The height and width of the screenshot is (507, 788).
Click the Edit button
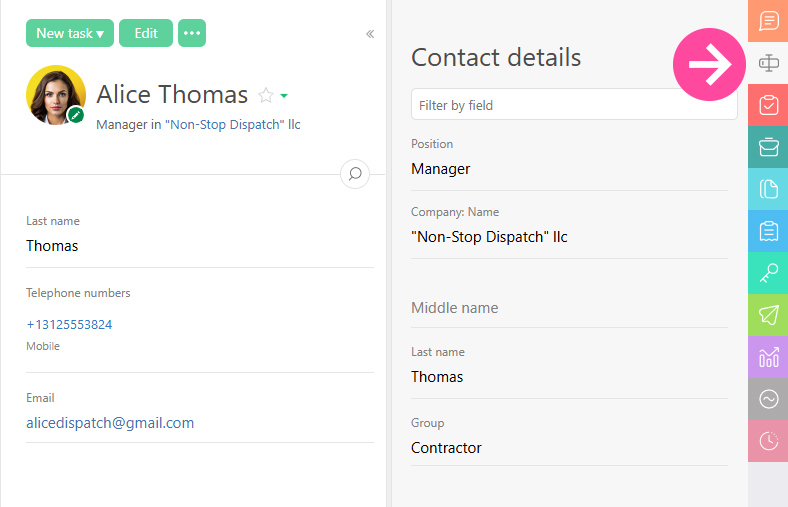pos(146,33)
